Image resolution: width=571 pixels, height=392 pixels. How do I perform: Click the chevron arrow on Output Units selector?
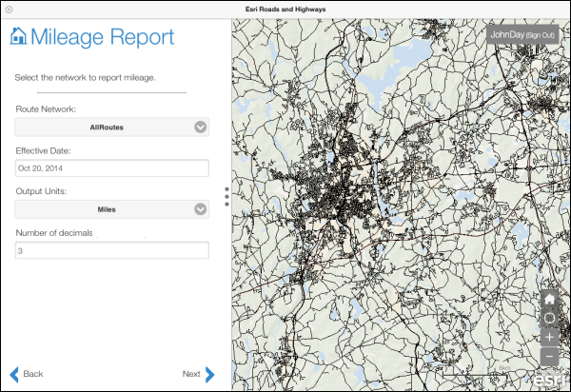[200, 209]
